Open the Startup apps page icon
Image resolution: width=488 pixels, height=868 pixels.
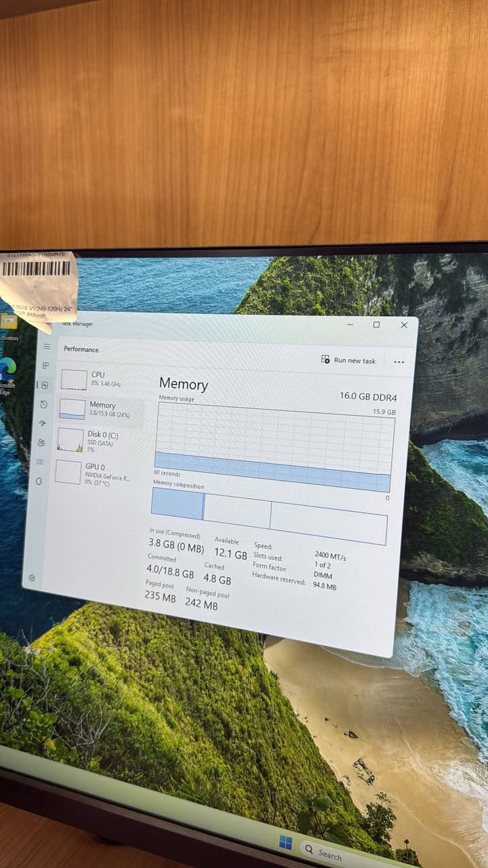click(43, 423)
